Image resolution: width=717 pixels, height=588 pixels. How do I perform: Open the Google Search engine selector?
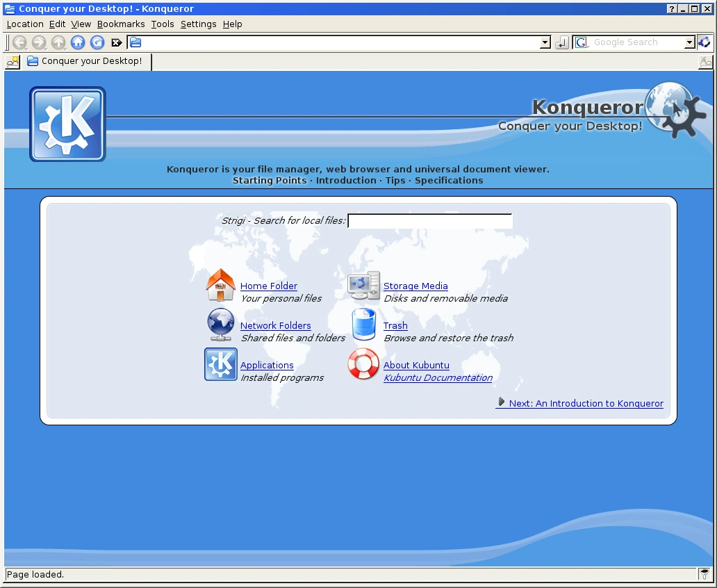(581, 42)
